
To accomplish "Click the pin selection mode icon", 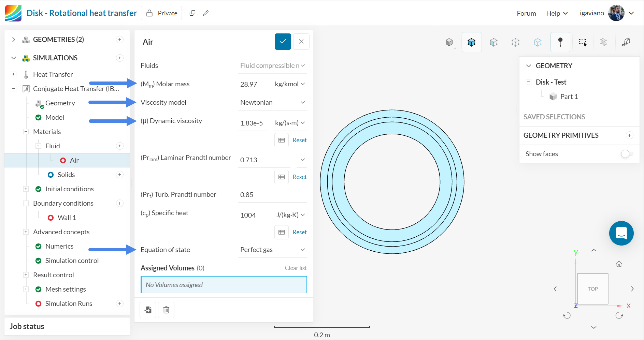I will tap(560, 42).
